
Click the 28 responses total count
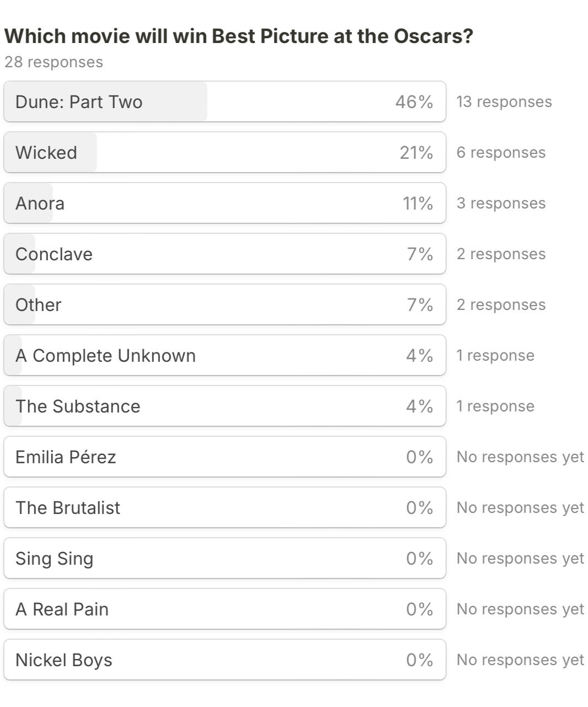click(x=54, y=62)
